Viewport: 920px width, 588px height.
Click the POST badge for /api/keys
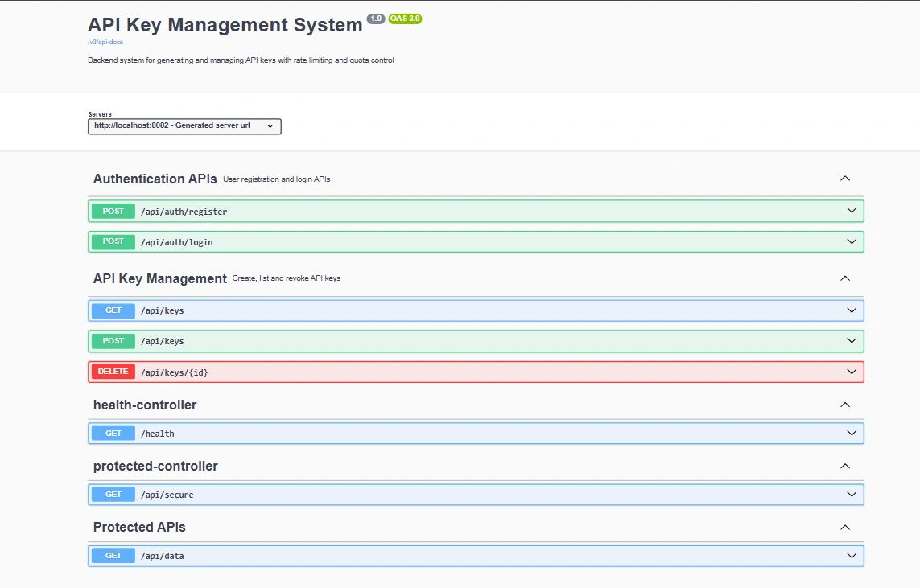[x=113, y=340]
